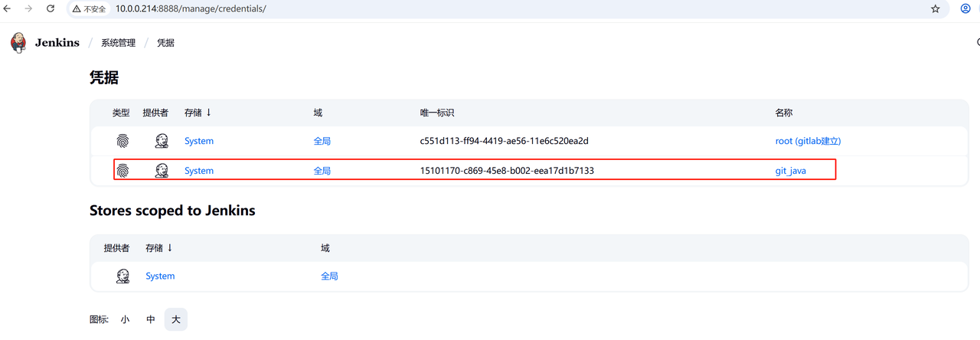Click fingerprint icon in git_java row
980x340 pixels.
click(122, 171)
